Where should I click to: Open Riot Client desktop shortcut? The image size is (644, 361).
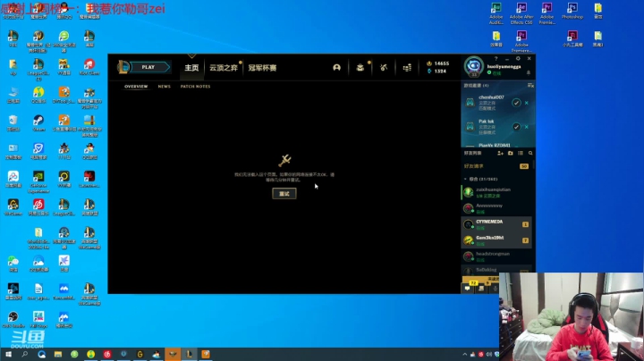point(89,67)
